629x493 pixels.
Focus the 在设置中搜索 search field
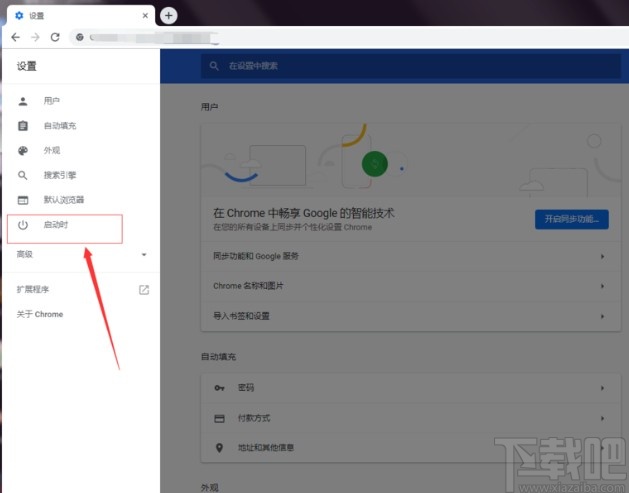click(410, 66)
